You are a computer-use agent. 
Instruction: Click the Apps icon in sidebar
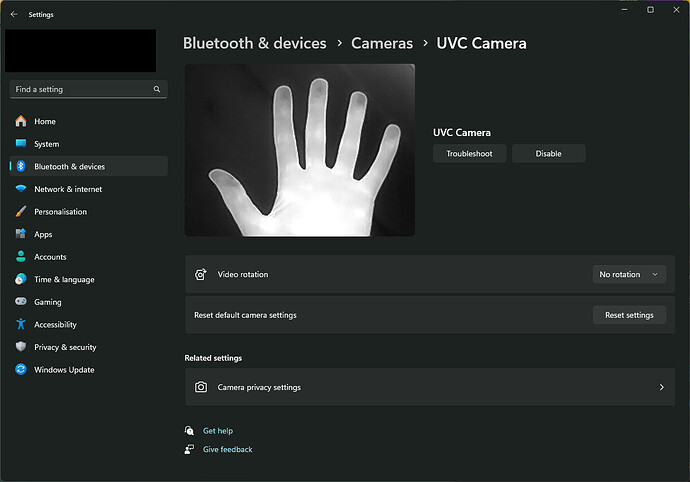(21, 234)
